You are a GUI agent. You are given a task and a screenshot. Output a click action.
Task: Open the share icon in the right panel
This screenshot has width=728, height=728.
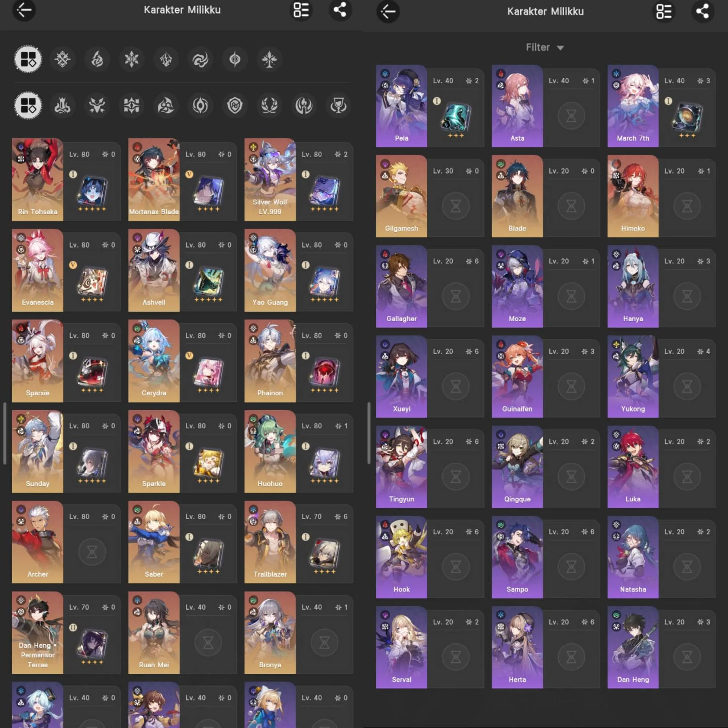(x=703, y=11)
